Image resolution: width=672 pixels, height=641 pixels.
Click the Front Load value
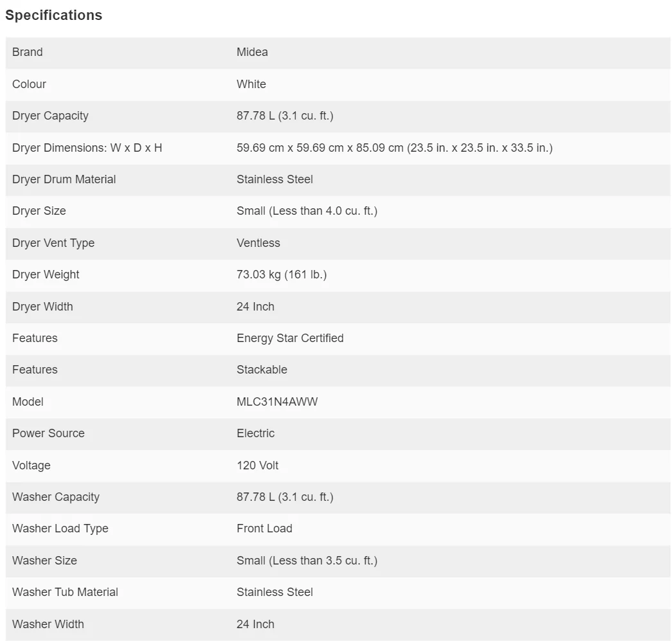264,528
